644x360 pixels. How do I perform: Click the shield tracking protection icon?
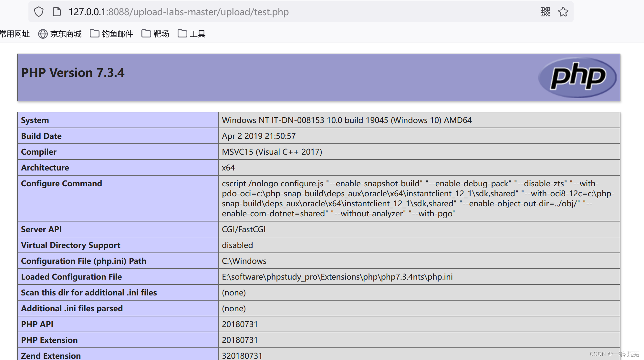pyautogui.click(x=39, y=12)
